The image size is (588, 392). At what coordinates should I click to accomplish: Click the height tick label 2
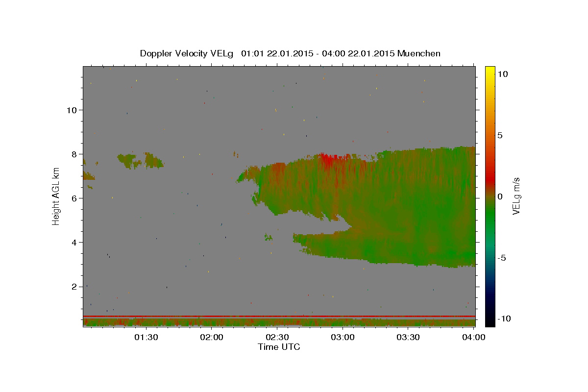pos(74,286)
